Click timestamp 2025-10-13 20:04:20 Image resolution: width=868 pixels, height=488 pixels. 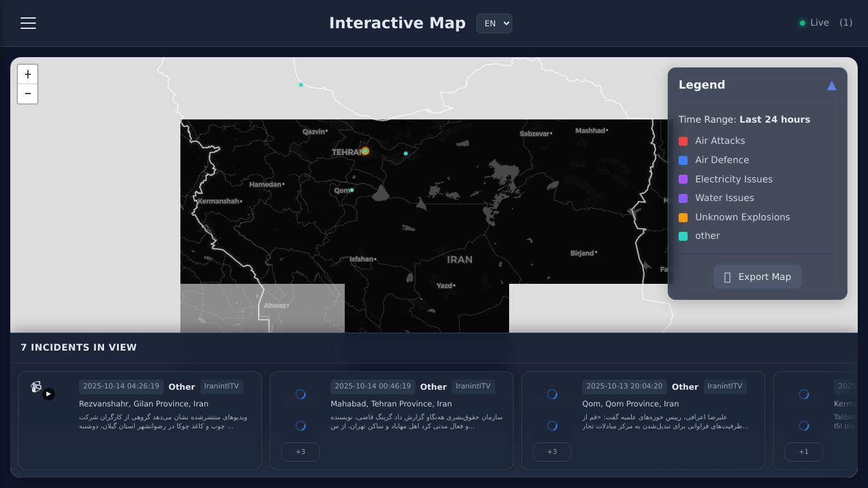point(625,387)
